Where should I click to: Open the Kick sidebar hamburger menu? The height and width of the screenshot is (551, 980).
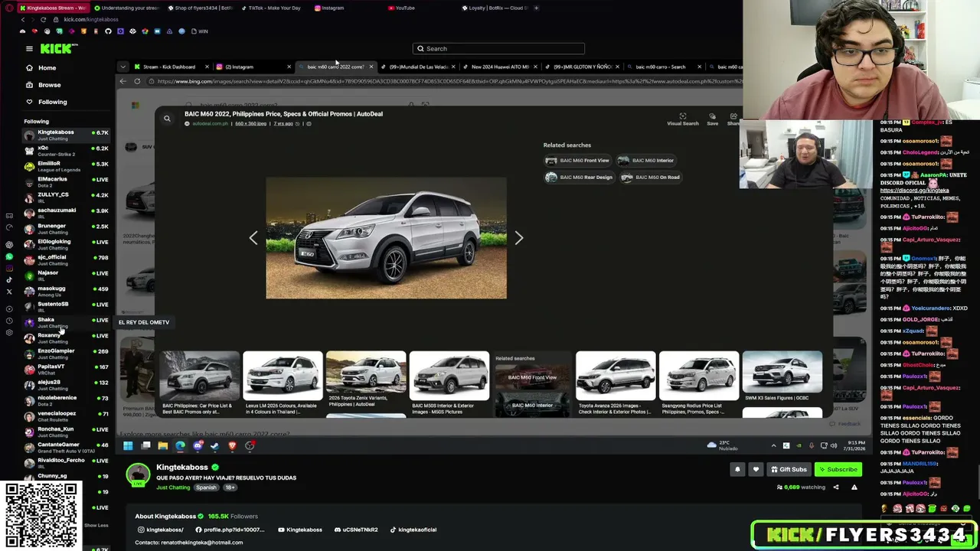29,48
